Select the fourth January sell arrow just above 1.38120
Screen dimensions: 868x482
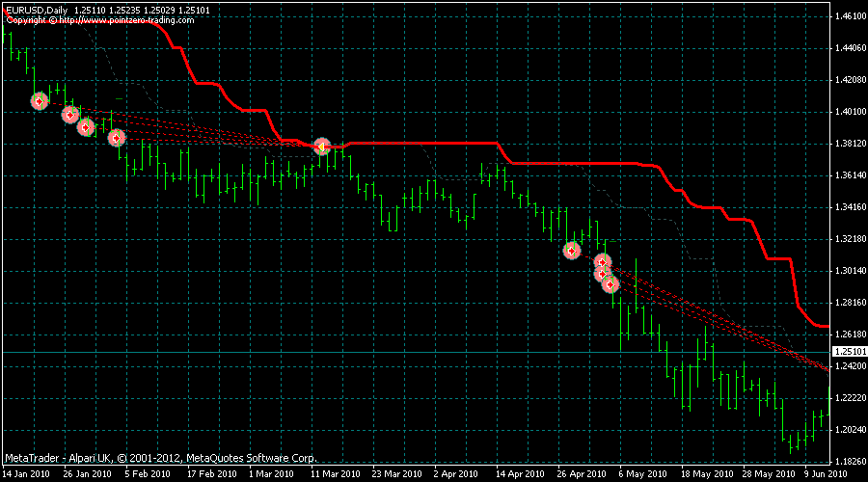(x=117, y=138)
